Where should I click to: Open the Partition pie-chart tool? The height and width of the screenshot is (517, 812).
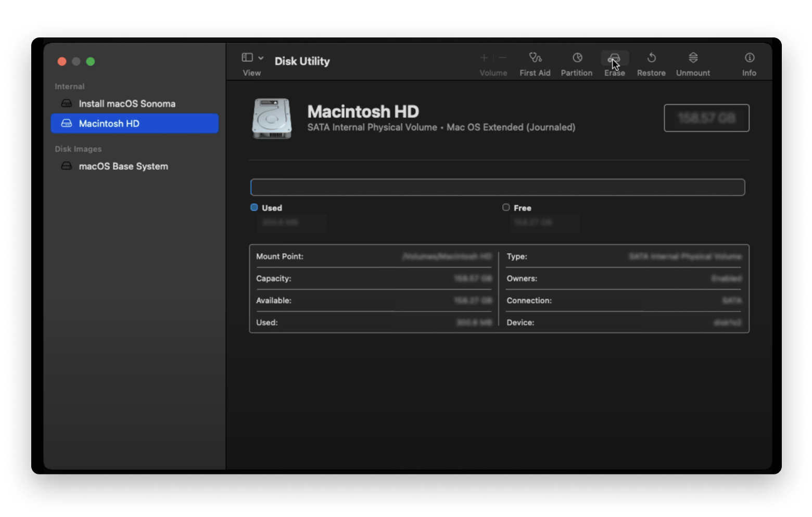pos(577,57)
